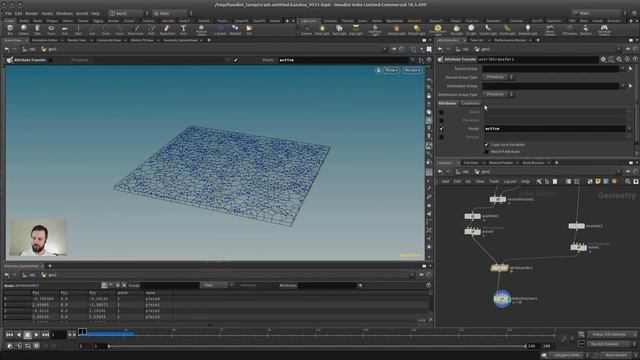This screenshot has width=640, height=360.
Task: Open the Source Group Type dropdown
Action: click(498, 77)
